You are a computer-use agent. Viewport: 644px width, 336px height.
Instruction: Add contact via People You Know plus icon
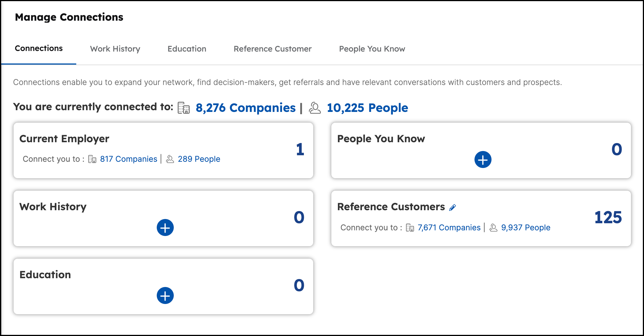point(483,160)
